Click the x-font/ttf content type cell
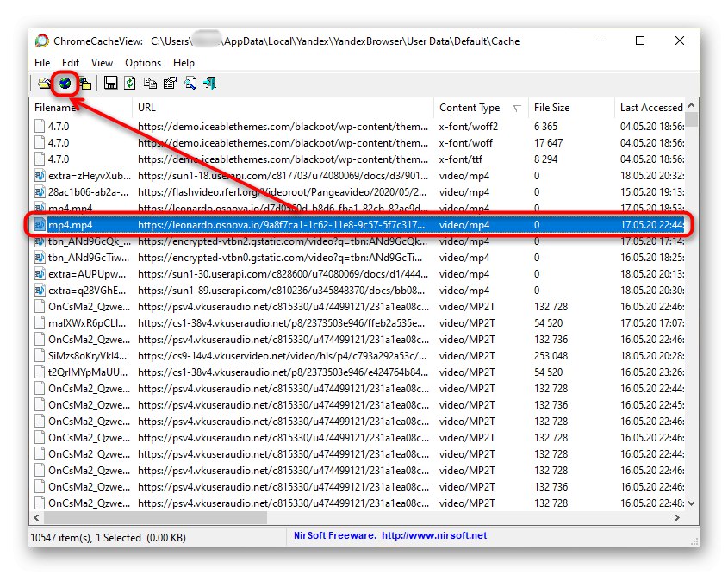Screen dimensions: 728x575 [x=461, y=159]
